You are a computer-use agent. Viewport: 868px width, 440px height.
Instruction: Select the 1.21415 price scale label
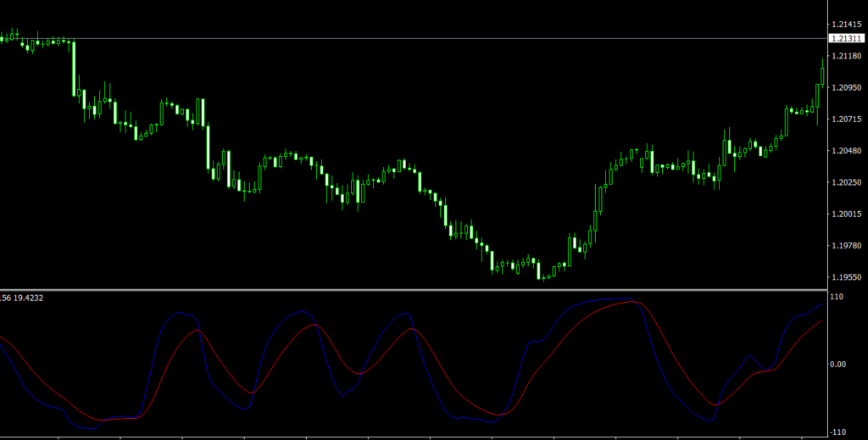(x=847, y=25)
